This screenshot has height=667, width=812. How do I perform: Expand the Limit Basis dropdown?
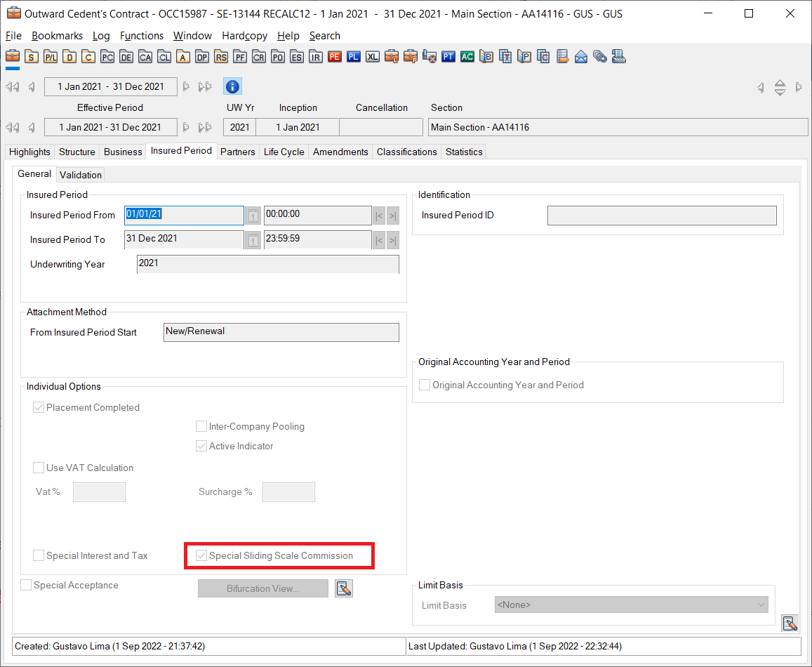pos(761,605)
